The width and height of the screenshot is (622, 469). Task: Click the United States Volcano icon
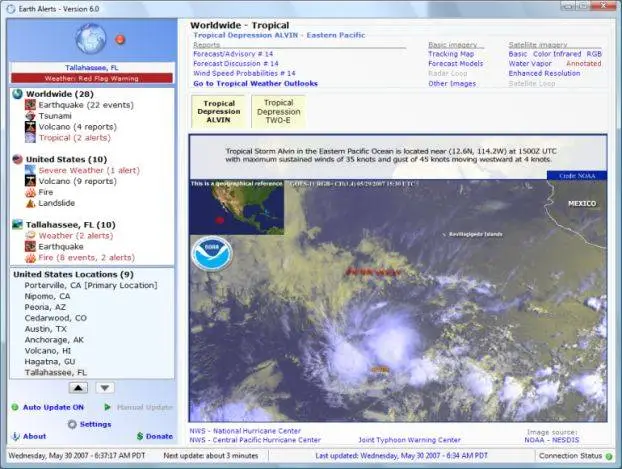30,181
